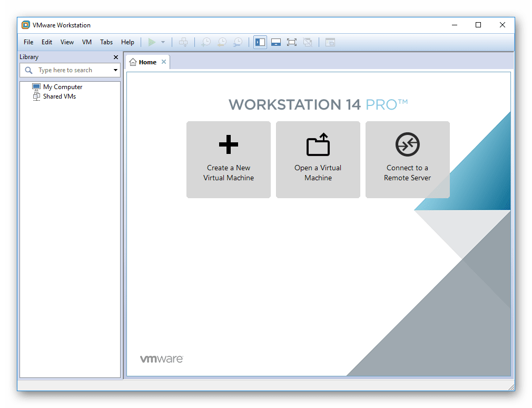Screen dimensions: 532x408
Task: Open the Manage Snapshots icon
Action: (237, 42)
